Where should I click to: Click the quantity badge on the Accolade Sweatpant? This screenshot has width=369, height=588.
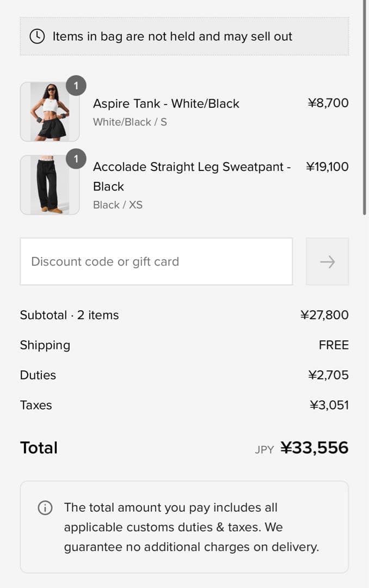[76, 159]
